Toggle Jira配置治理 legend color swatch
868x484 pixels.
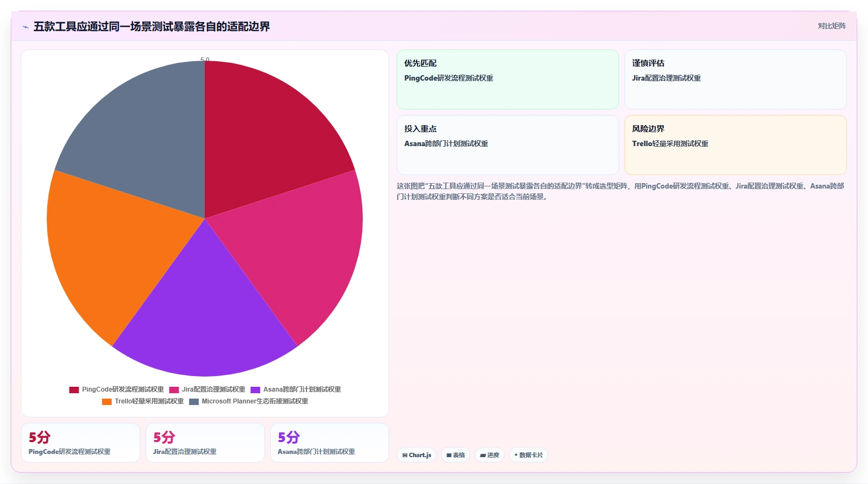pyautogui.click(x=174, y=390)
